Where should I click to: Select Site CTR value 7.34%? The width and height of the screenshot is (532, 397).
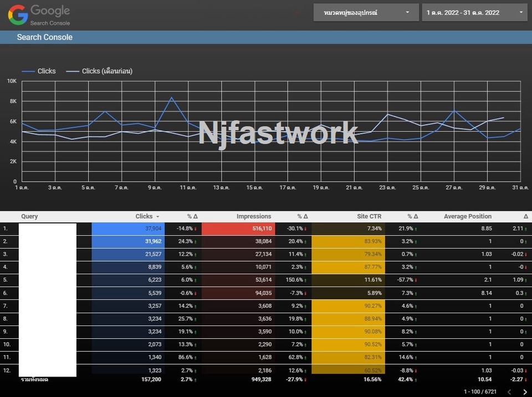[x=374, y=228]
